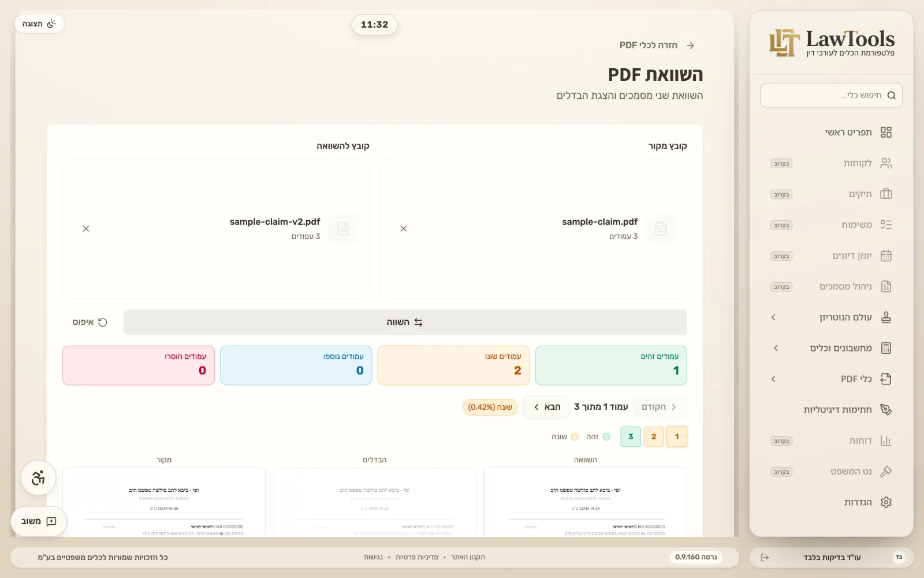Viewport: 924px width, 578px height.
Task: Select page 3 tab in comparison
Action: click(631, 436)
